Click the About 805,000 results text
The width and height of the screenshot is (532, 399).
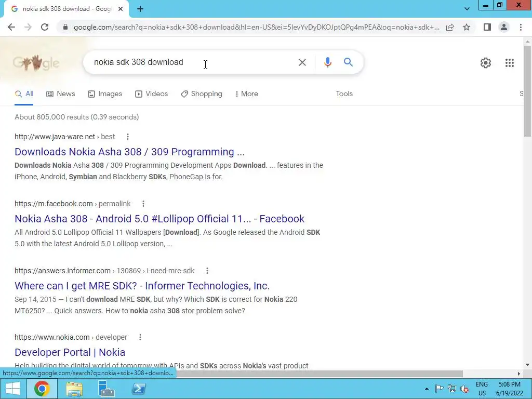[77, 117]
